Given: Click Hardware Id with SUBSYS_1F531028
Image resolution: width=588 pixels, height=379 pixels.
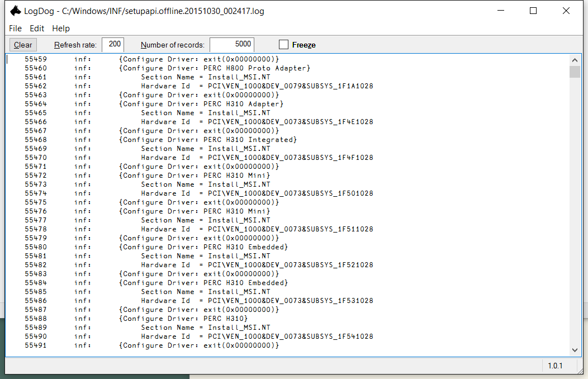Looking at the screenshot, I should pos(257,301).
